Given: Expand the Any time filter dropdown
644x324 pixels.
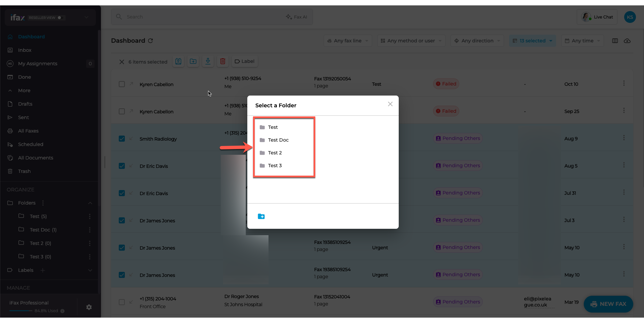Looking at the screenshot, I should click(x=582, y=40).
